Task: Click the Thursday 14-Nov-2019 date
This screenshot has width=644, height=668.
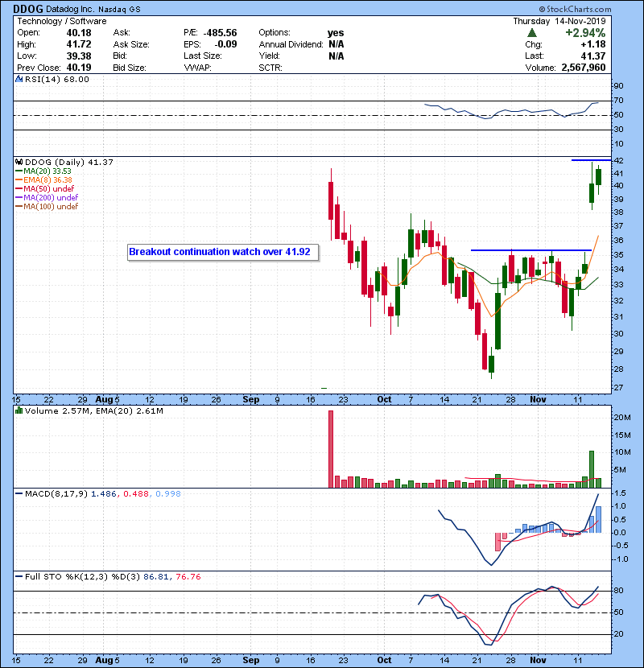Action: (x=559, y=21)
